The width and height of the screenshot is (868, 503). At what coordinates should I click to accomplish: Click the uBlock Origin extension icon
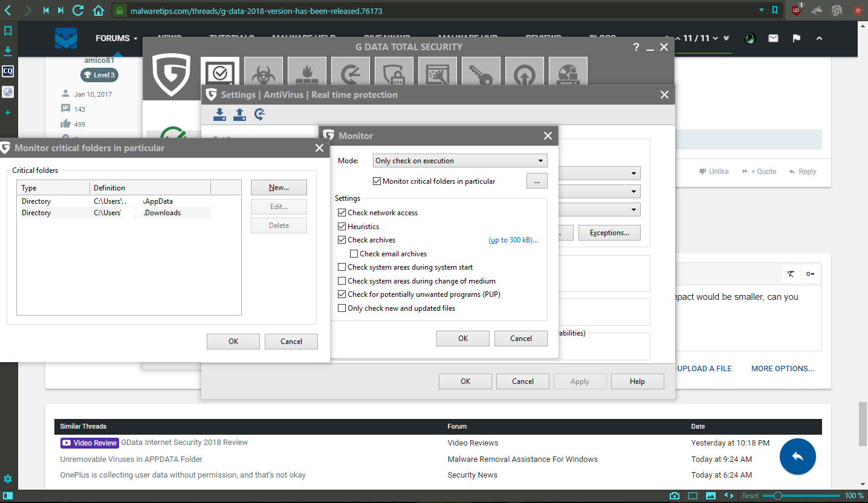click(x=797, y=10)
